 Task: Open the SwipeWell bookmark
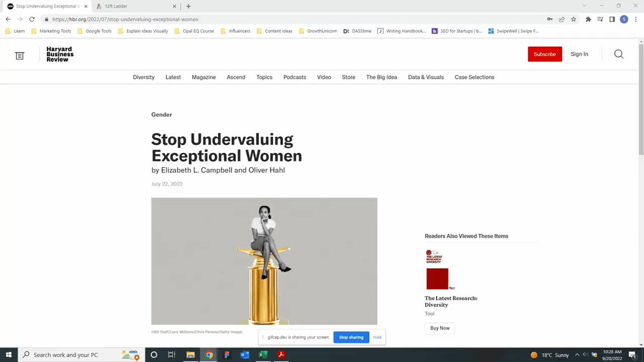(x=513, y=31)
